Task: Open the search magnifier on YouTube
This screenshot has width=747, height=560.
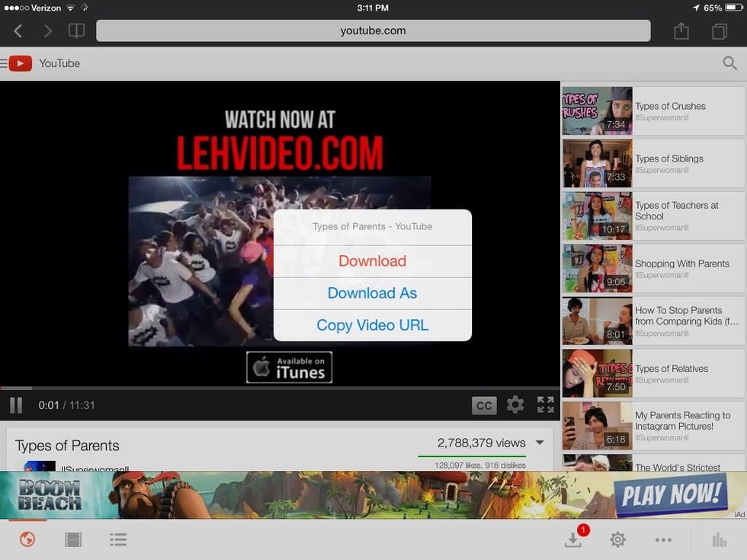Action: (x=729, y=64)
